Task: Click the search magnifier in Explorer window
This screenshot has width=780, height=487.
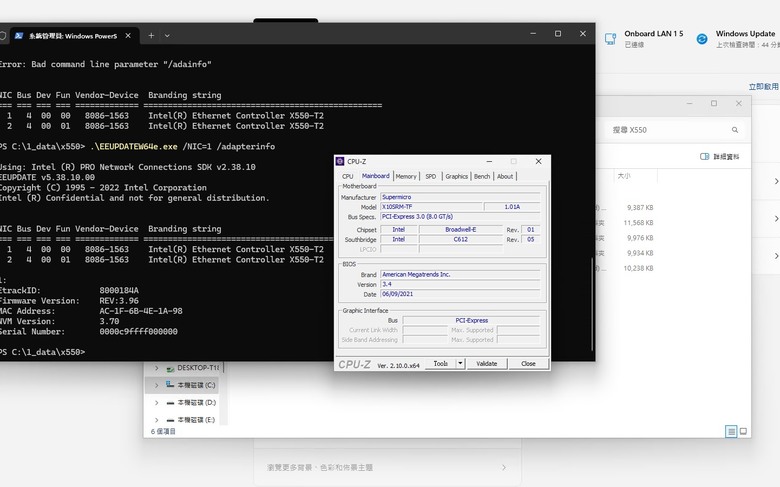Action: click(x=735, y=130)
